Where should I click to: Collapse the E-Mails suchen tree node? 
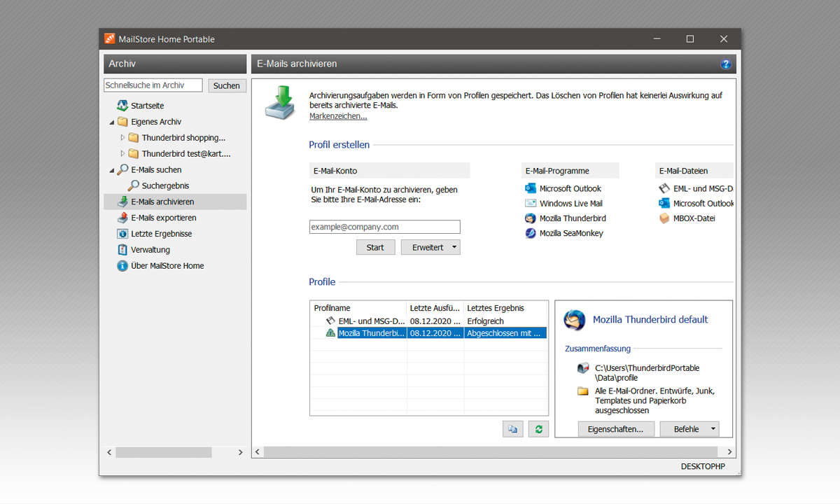[x=111, y=171]
